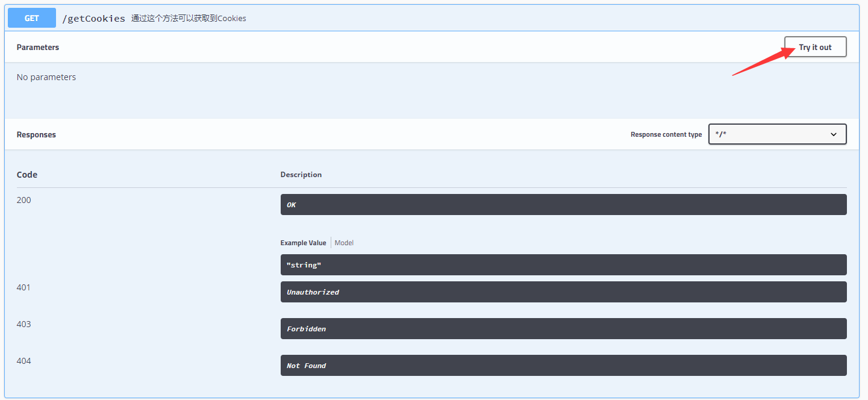Click the Description column header
868x400 pixels.
click(x=301, y=175)
